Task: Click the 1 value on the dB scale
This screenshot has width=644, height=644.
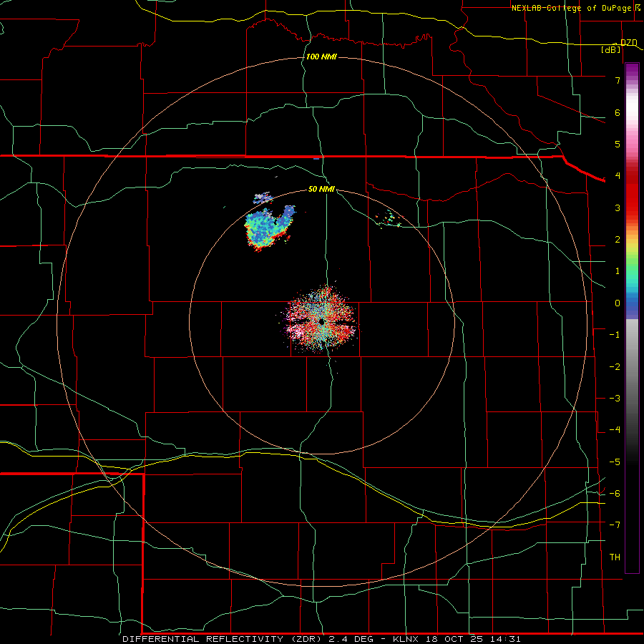Action: coord(618,271)
